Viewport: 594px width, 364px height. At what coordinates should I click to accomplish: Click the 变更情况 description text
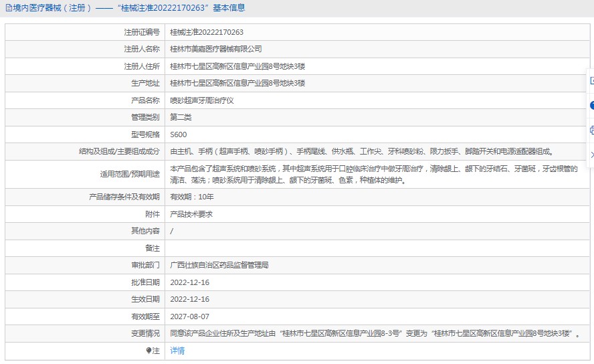click(375, 333)
